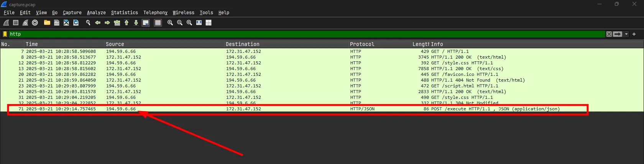The width and height of the screenshot is (644, 164).
Task: Select the POST /execute packet row
Action: (268, 109)
